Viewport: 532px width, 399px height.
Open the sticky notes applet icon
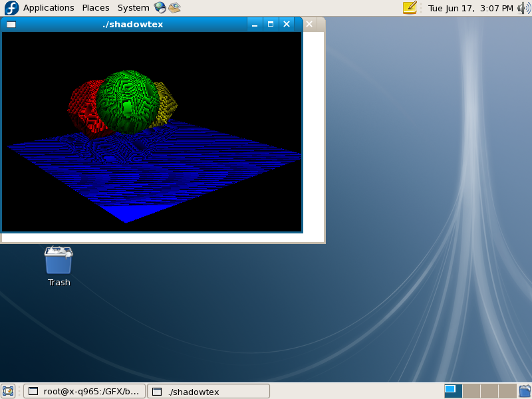pyautogui.click(x=410, y=8)
